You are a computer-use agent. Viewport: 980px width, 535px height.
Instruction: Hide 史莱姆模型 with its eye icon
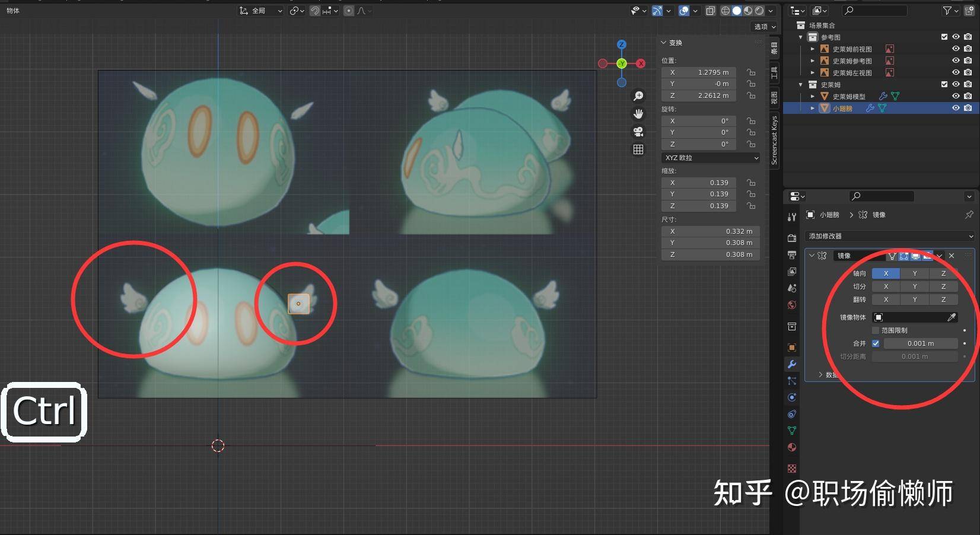tap(956, 96)
